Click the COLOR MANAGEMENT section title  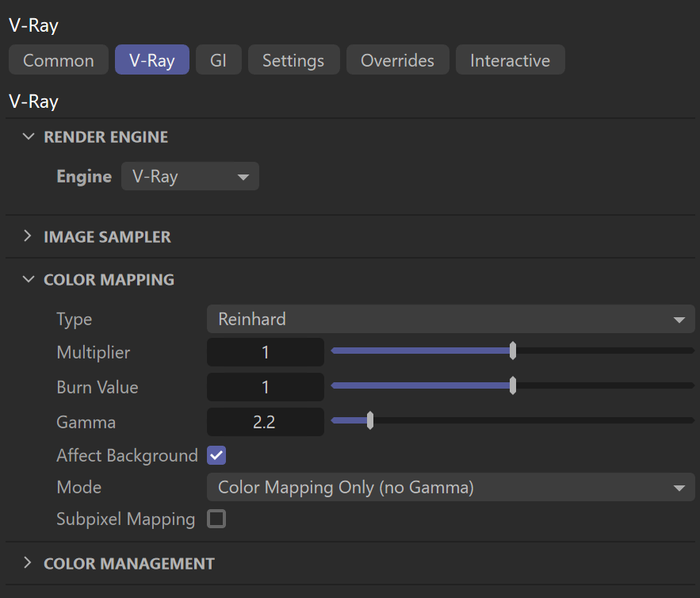(129, 564)
